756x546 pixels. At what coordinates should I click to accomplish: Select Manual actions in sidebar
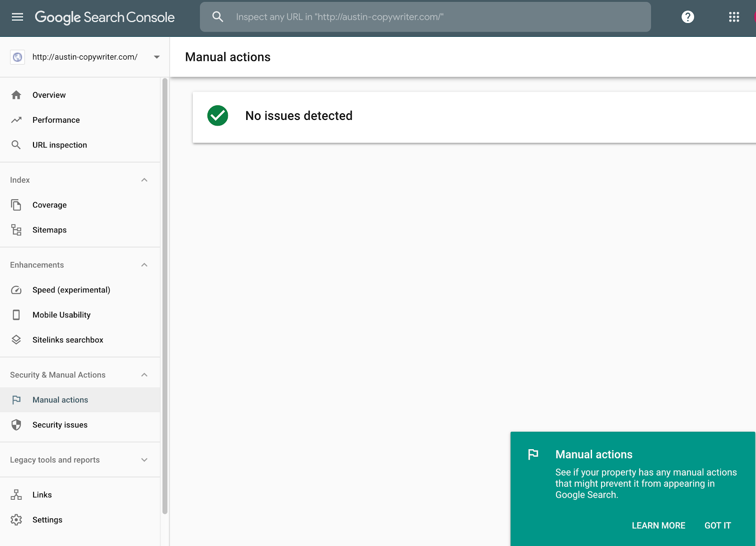tap(80, 400)
